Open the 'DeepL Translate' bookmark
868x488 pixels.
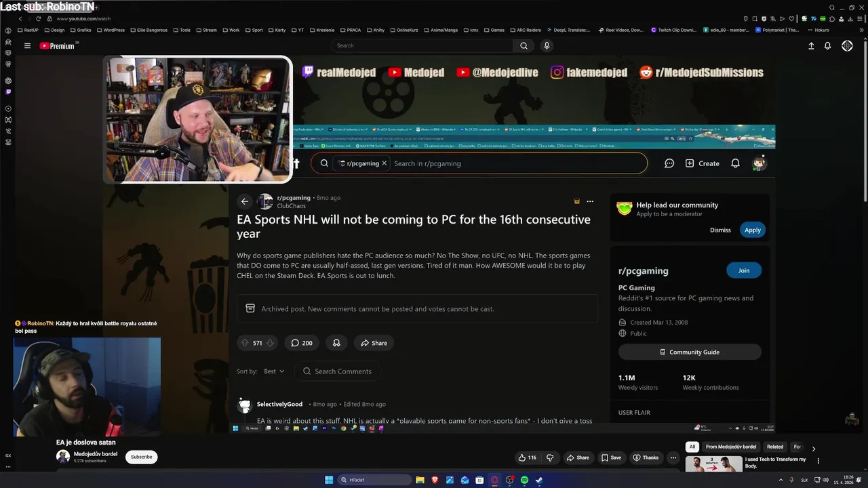tap(568, 30)
